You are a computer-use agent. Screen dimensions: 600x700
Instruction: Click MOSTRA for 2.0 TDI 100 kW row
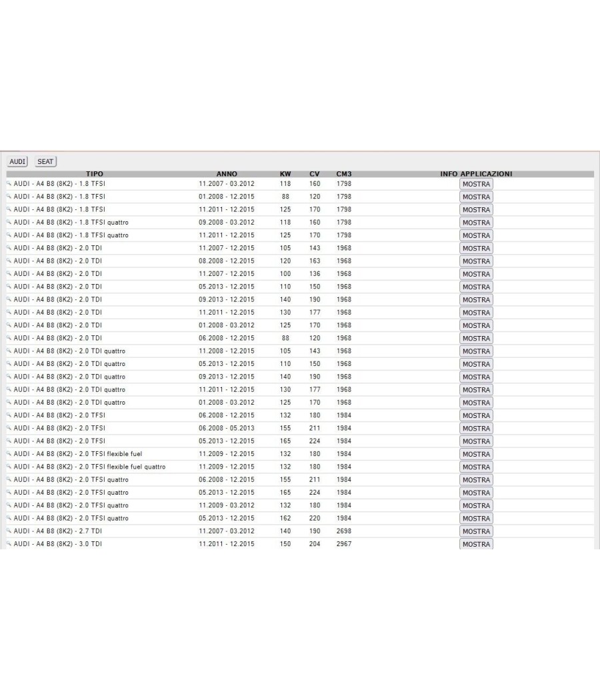point(477,274)
